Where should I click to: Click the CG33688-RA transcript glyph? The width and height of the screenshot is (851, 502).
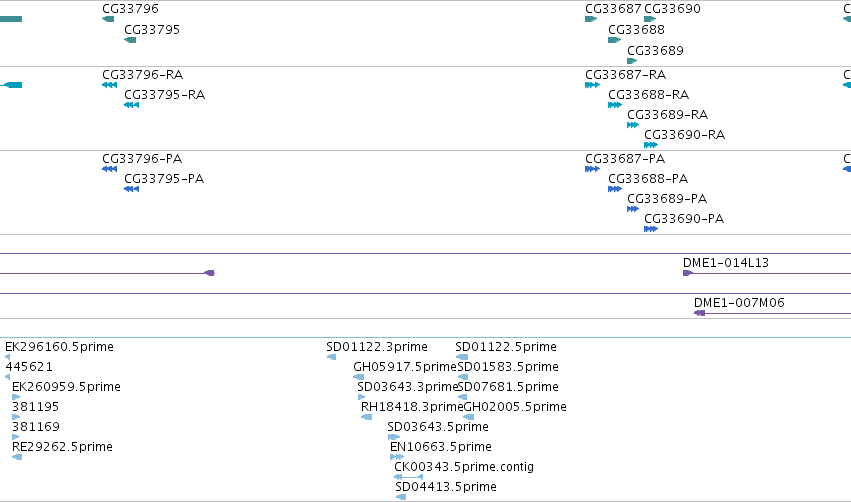pos(615,105)
